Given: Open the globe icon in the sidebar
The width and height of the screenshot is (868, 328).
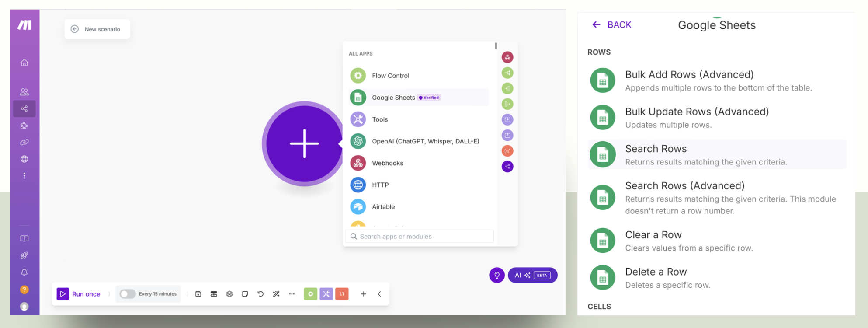Looking at the screenshot, I should tap(24, 159).
